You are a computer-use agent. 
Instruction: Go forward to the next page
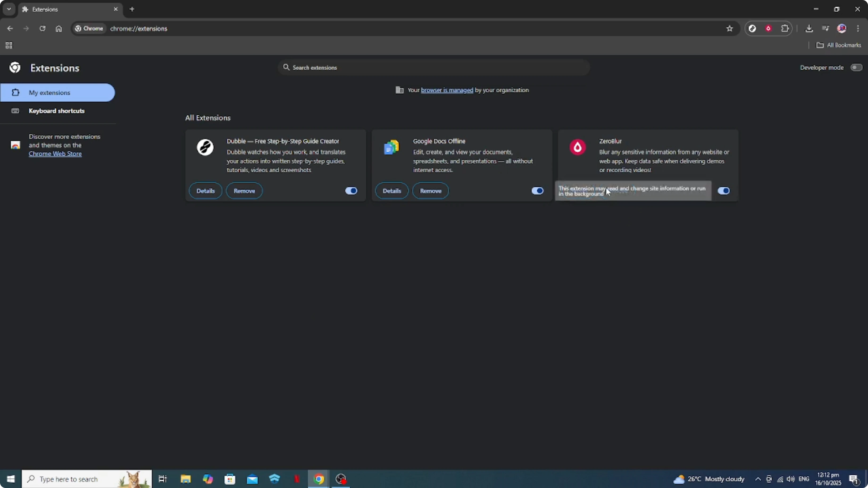[26, 29]
